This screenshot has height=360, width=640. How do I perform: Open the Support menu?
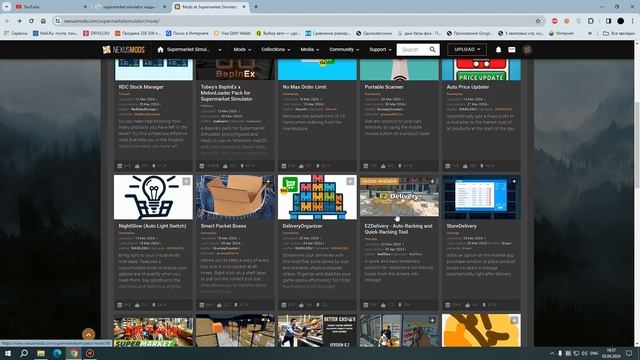(x=380, y=49)
